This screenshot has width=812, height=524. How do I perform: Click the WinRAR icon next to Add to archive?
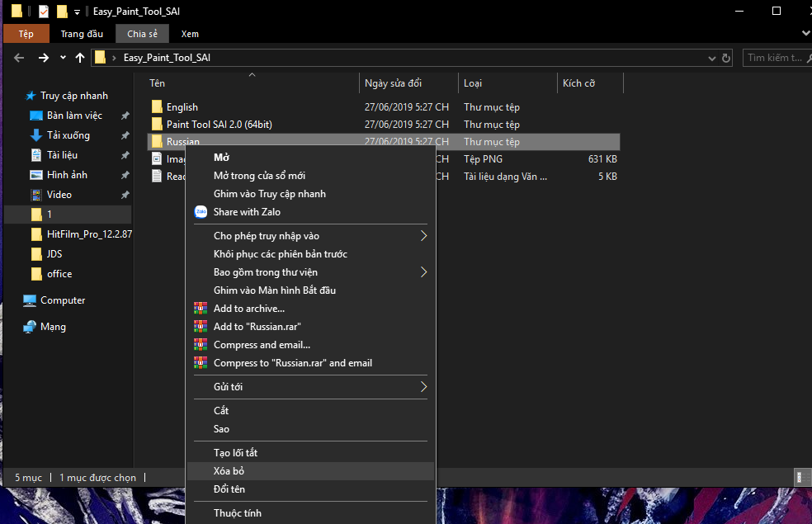pos(200,309)
